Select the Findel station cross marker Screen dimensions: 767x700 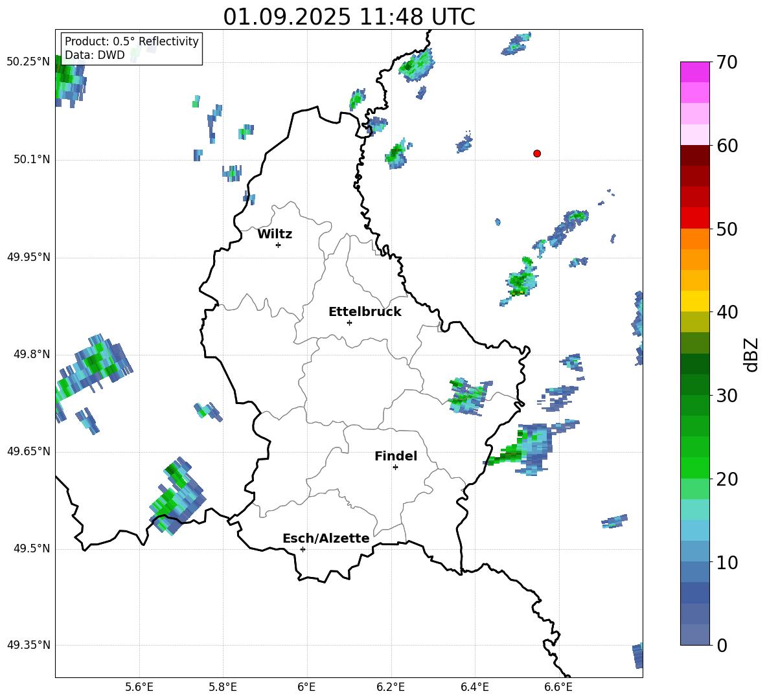(x=395, y=467)
